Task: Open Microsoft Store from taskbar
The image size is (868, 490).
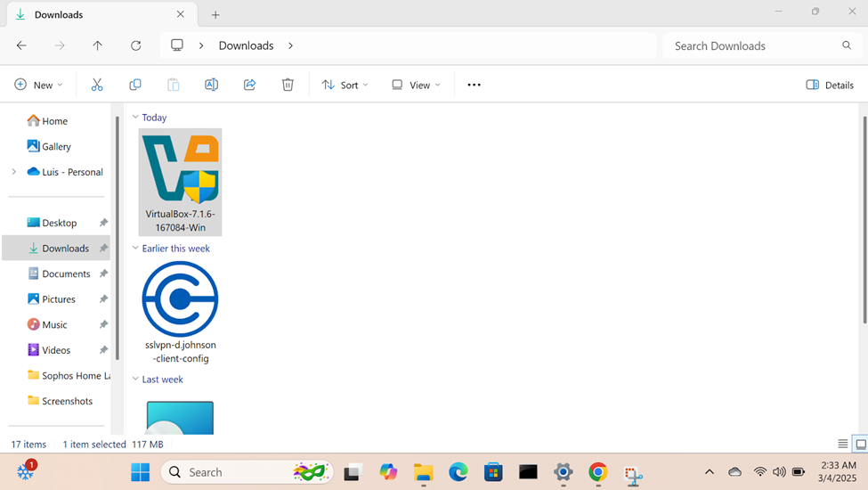Action: click(493, 472)
